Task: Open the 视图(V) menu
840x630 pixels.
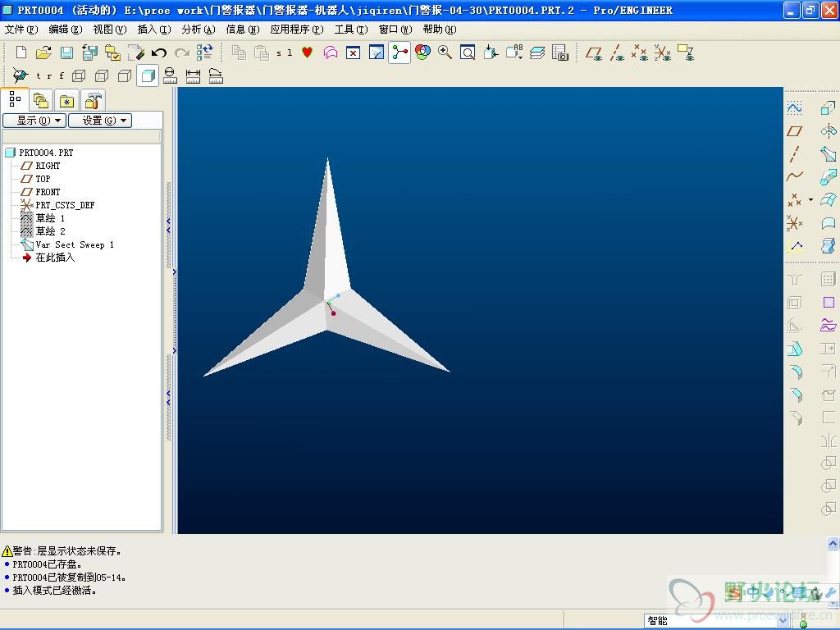Action: [x=110, y=30]
